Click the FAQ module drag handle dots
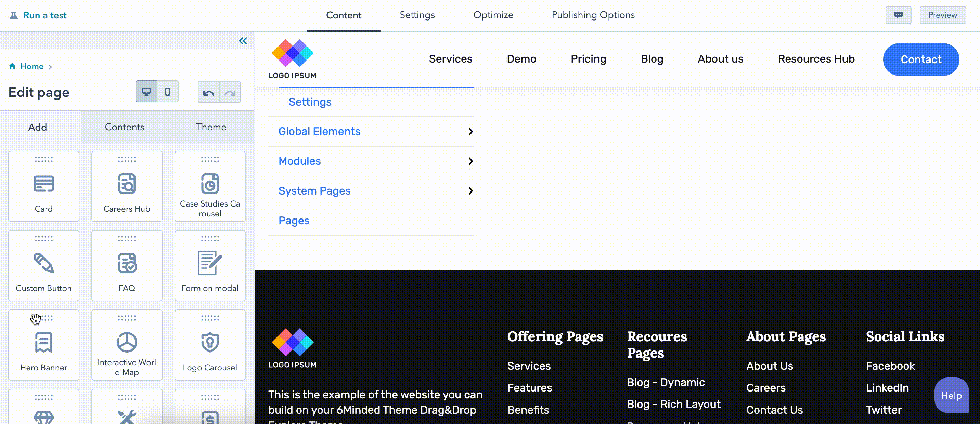This screenshot has width=980, height=424. (127, 238)
